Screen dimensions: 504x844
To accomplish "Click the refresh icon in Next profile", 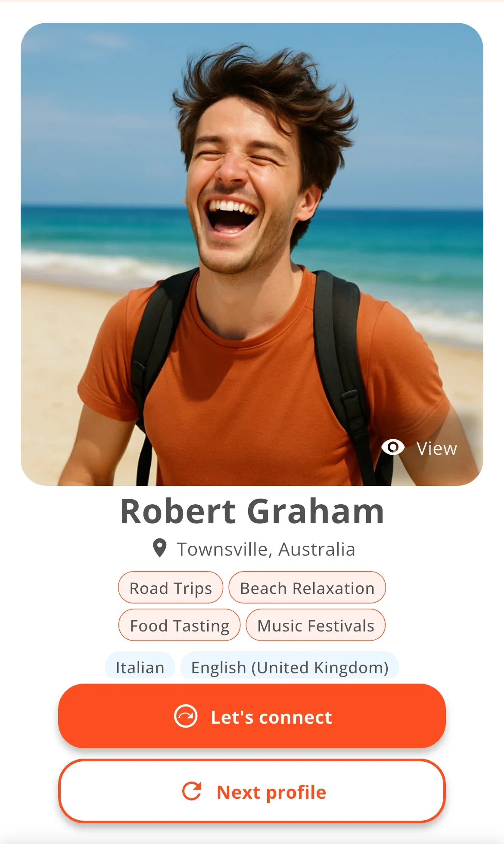I will (192, 791).
